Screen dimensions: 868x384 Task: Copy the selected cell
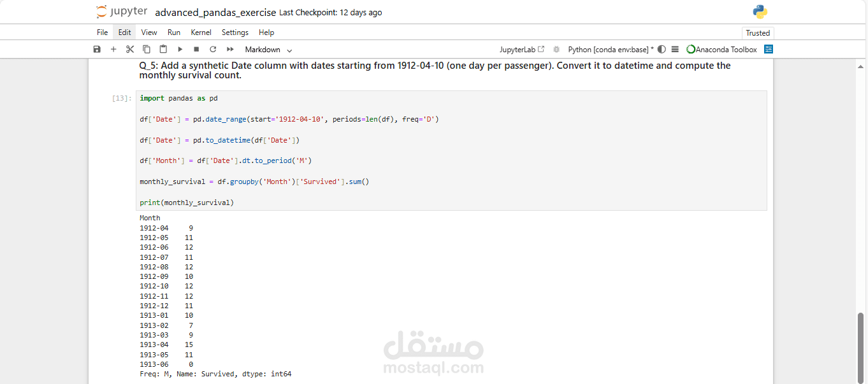click(147, 50)
